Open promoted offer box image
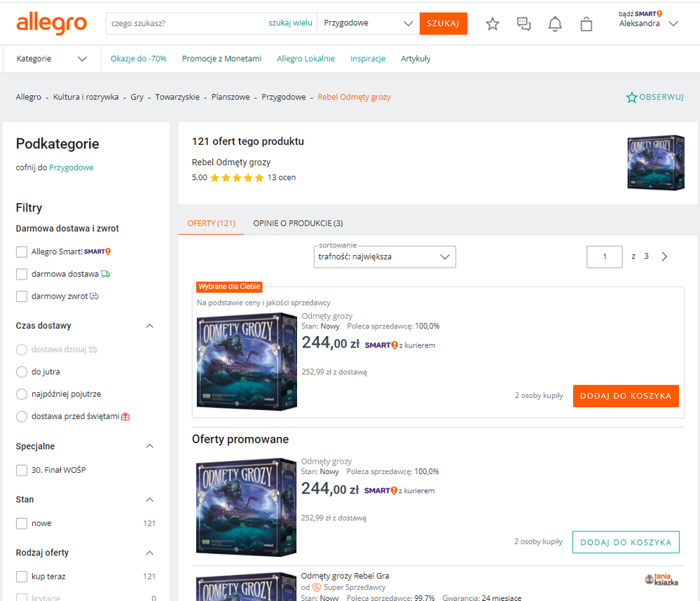Viewport: 700px width, 601px height. click(x=247, y=508)
